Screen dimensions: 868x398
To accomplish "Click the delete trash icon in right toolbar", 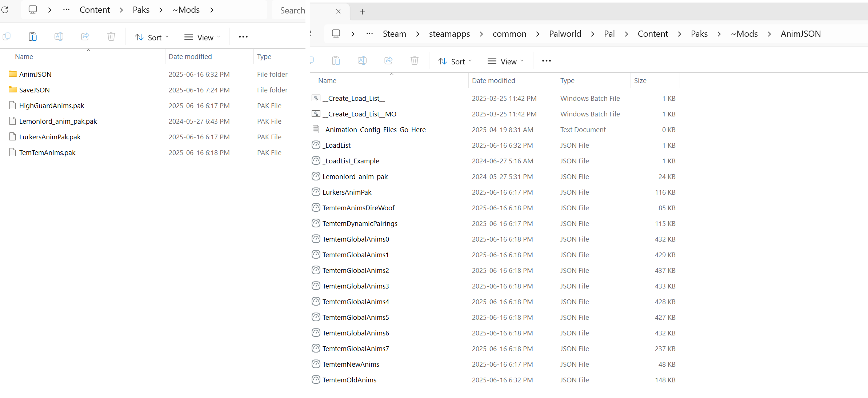I will click(x=414, y=61).
